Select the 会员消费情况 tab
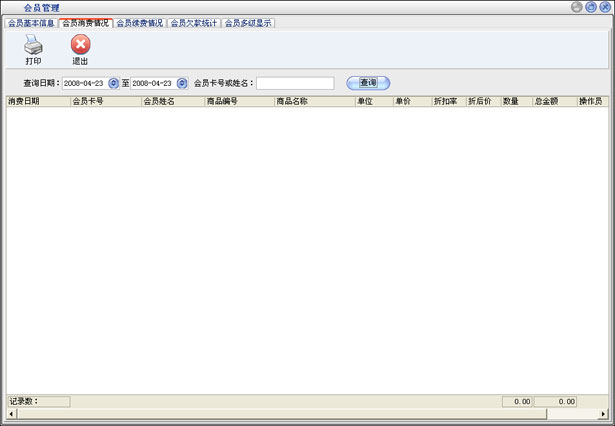Viewport: 615px width, 426px height. tap(85, 22)
